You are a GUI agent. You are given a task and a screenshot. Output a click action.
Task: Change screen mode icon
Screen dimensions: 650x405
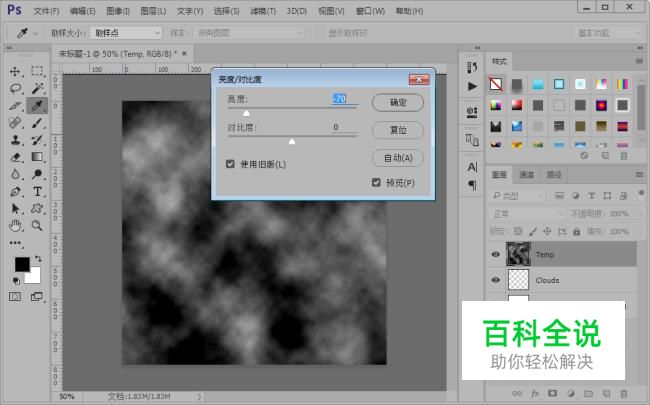coord(37,296)
